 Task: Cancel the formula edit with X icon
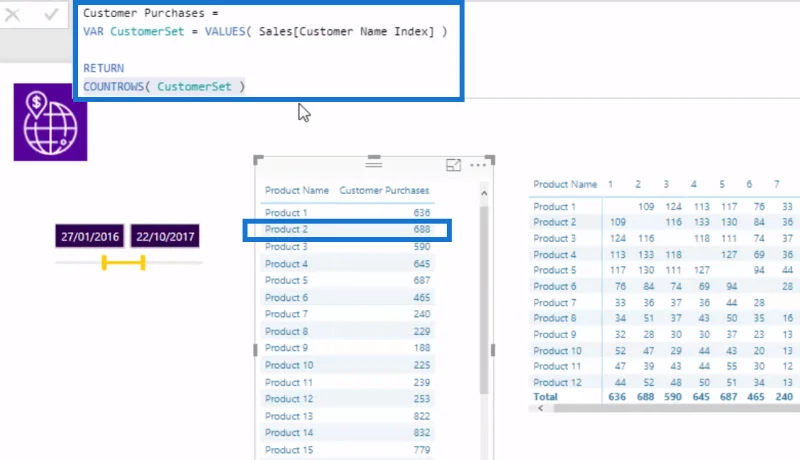12,15
